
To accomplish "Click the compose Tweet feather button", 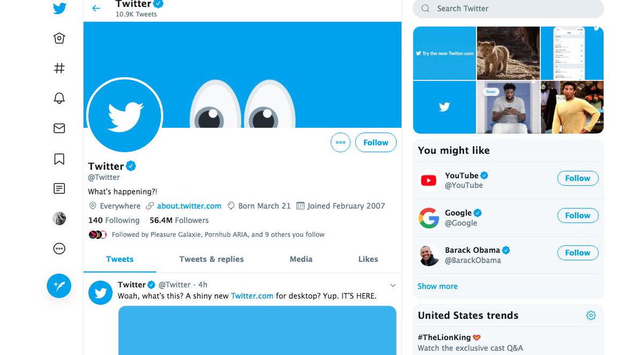I will point(59,286).
